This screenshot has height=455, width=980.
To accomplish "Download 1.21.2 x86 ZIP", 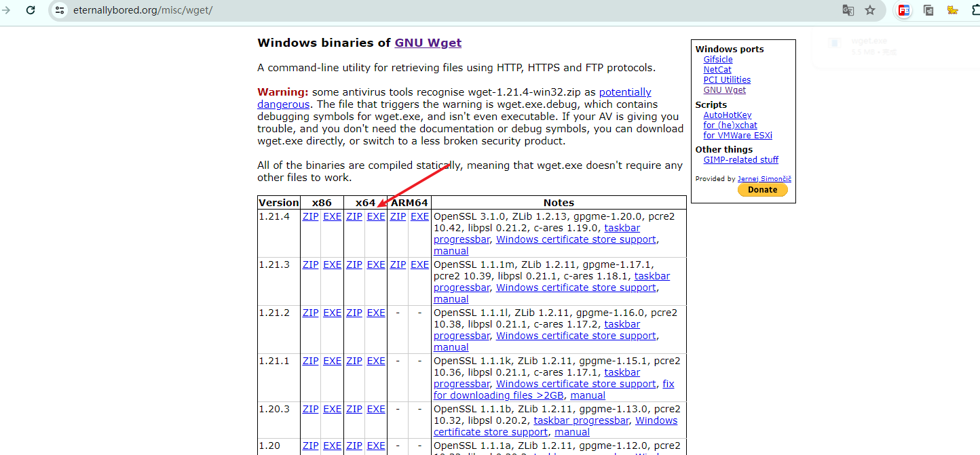I will [x=311, y=313].
